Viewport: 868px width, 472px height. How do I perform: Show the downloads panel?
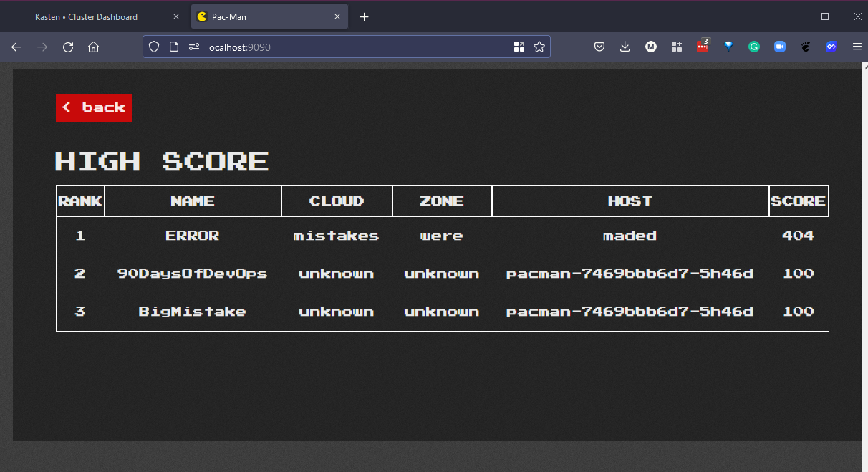click(625, 47)
